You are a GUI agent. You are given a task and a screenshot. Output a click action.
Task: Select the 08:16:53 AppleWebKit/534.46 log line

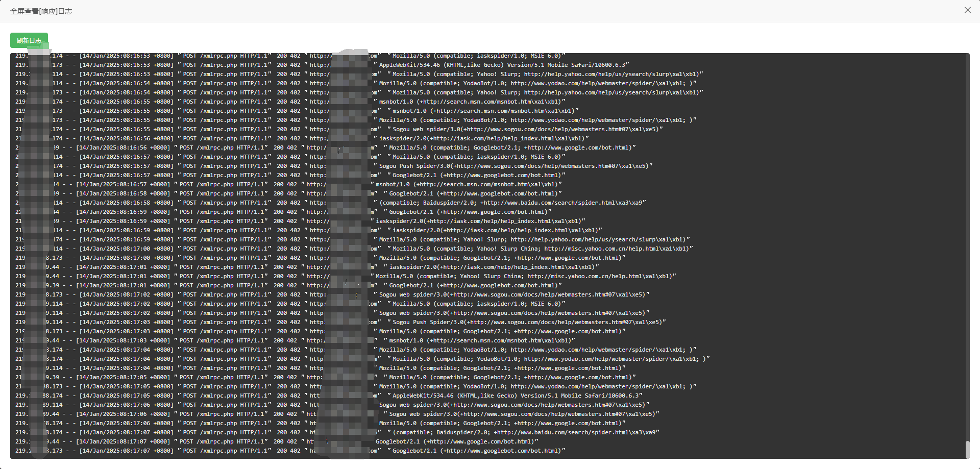tap(322, 65)
